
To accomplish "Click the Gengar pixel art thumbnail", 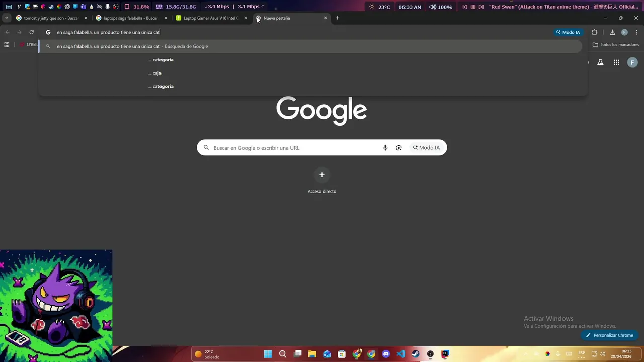I will [56, 306].
